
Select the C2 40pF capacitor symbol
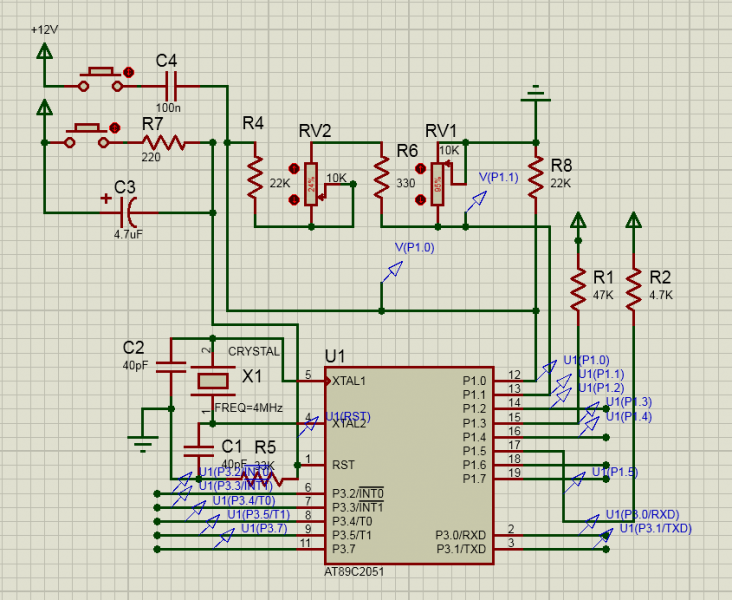click(171, 367)
